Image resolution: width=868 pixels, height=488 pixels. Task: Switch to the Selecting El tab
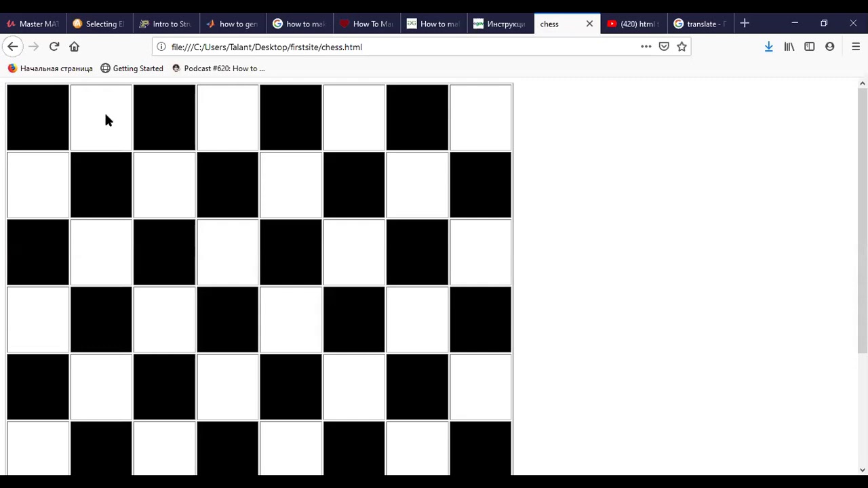click(100, 24)
